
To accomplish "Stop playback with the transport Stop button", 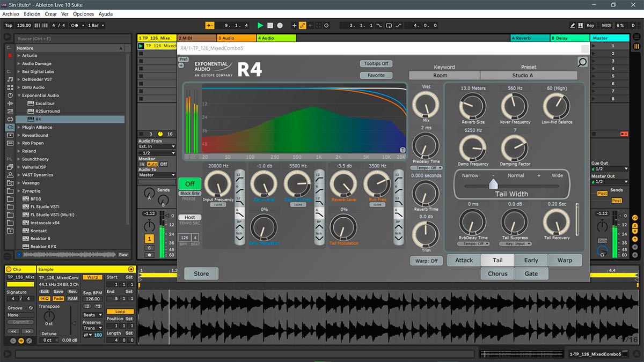I will pyautogui.click(x=270, y=25).
